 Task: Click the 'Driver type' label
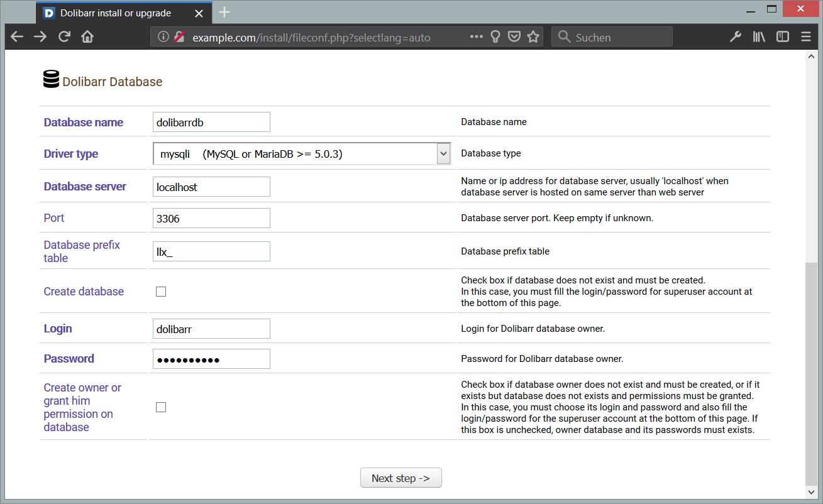[71, 154]
